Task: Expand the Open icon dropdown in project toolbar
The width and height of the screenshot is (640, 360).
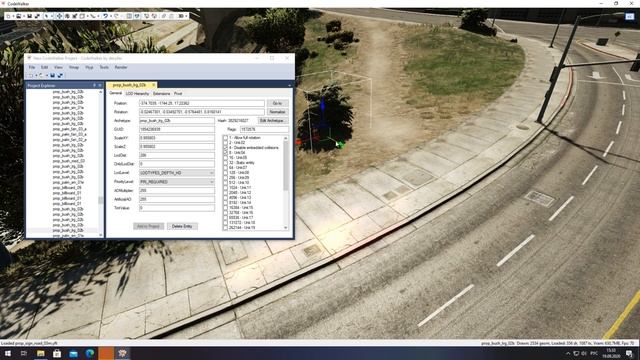Action: point(46,76)
